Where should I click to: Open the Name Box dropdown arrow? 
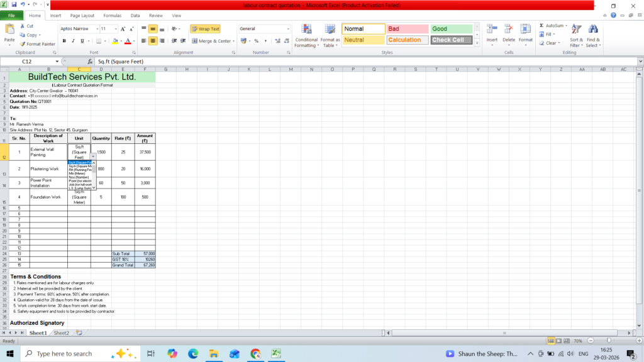[57, 62]
